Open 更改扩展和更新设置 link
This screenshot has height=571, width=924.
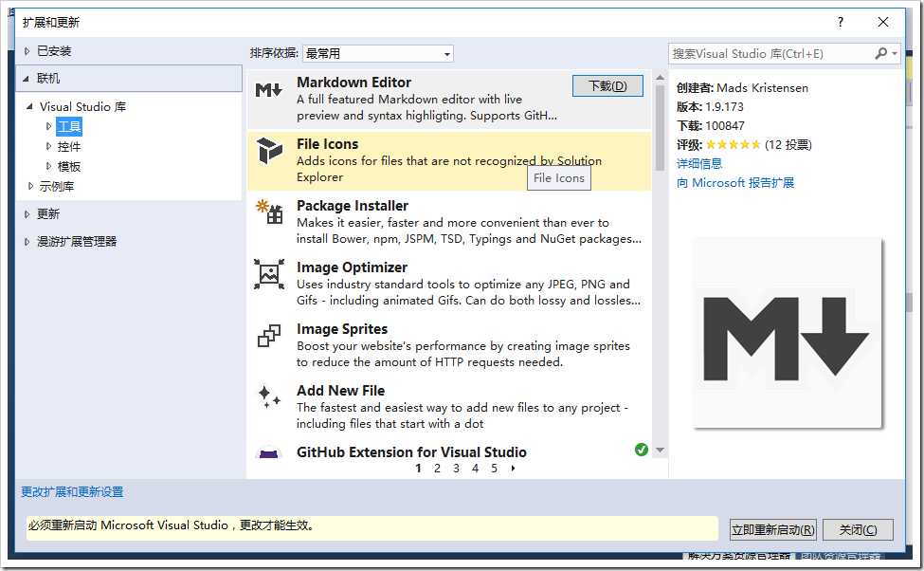point(72,492)
